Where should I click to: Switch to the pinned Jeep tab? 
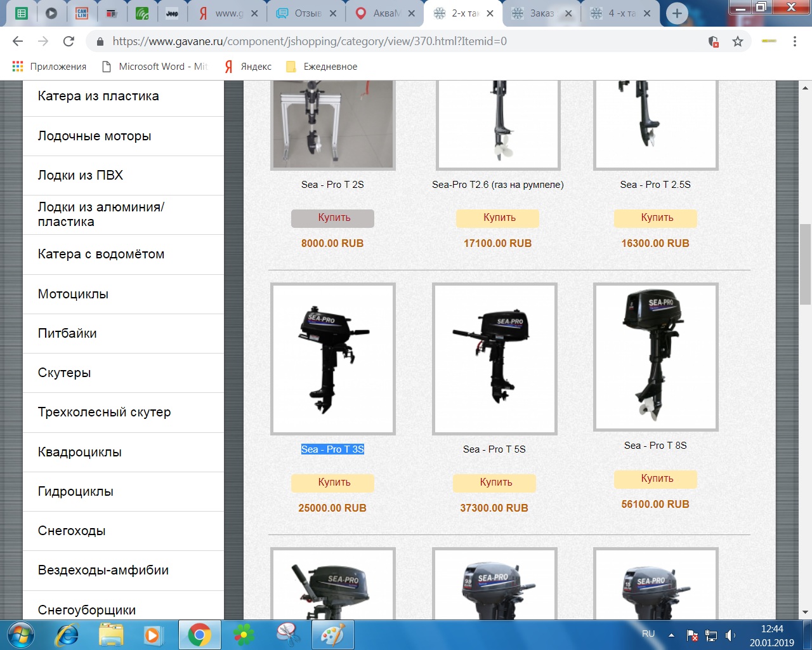click(x=172, y=13)
